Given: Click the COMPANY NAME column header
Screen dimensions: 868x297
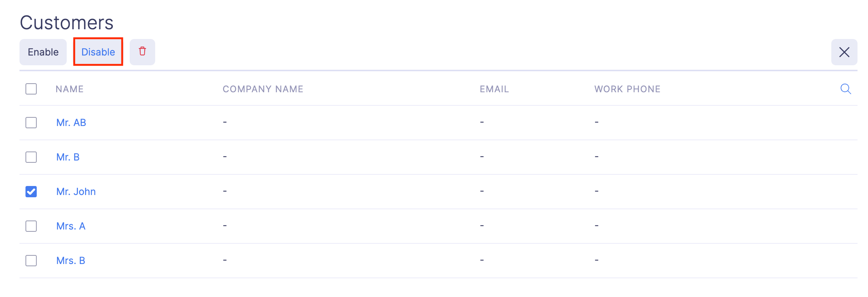Looking at the screenshot, I should pos(263,89).
